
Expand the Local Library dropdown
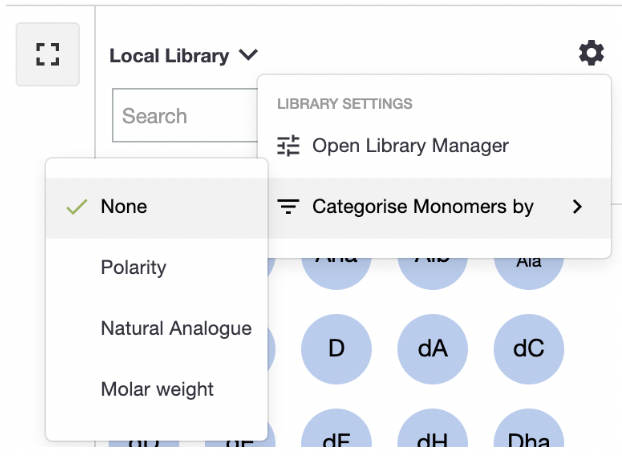[x=184, y=56]
